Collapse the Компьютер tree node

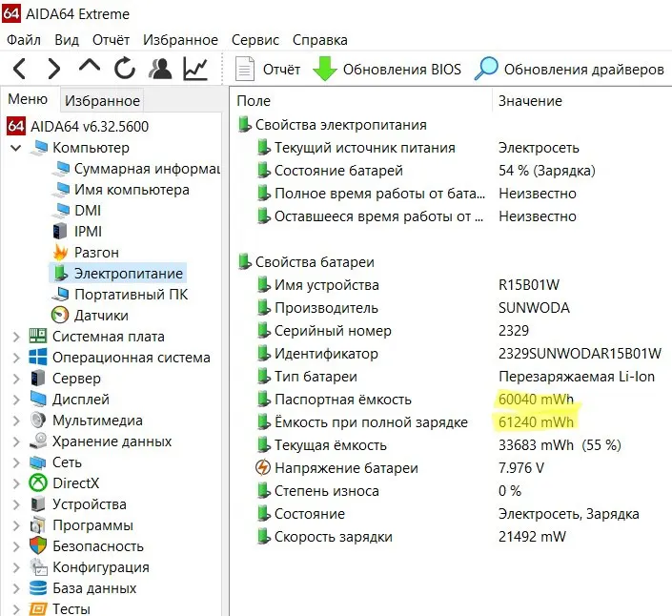pyautogui.click(x=16, y=148)
